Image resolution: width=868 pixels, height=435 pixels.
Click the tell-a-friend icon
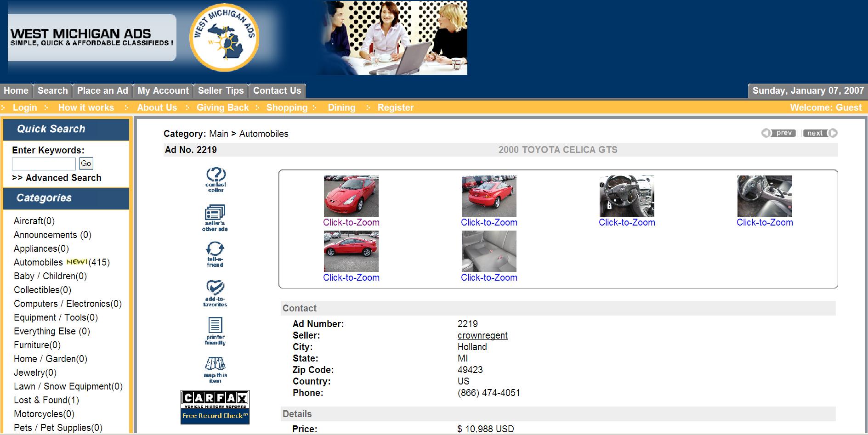click(x=215, y=254)
